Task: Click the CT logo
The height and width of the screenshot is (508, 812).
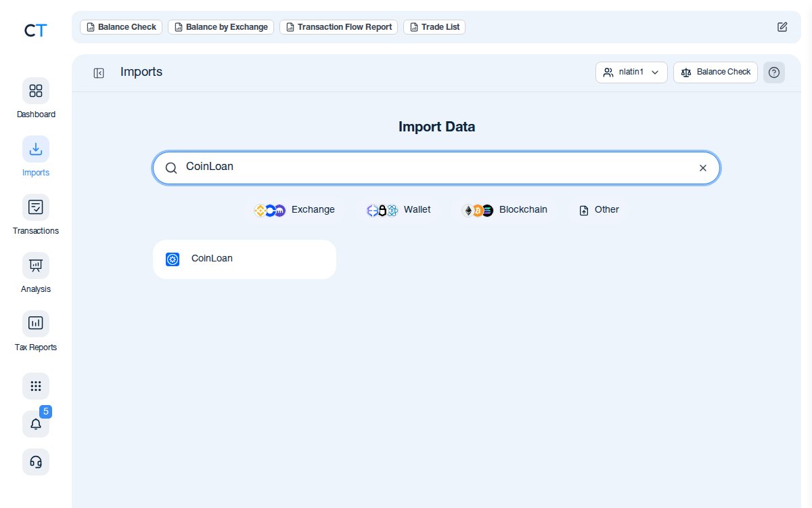Action: pos(35,30)
